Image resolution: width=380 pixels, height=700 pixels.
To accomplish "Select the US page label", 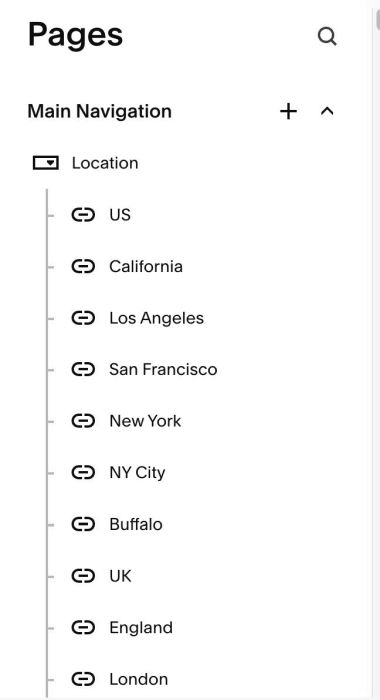I will pos(120,215).
